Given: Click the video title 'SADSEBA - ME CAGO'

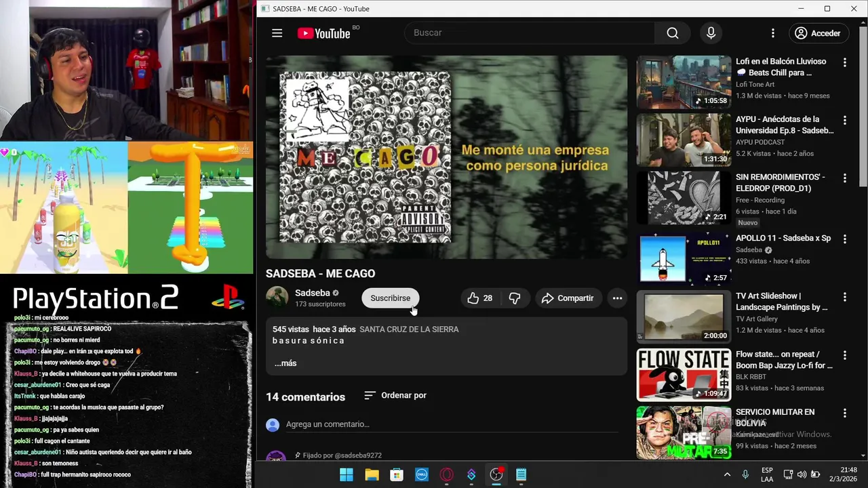Looking at the screenshot, I should click(x=320, y=274).
